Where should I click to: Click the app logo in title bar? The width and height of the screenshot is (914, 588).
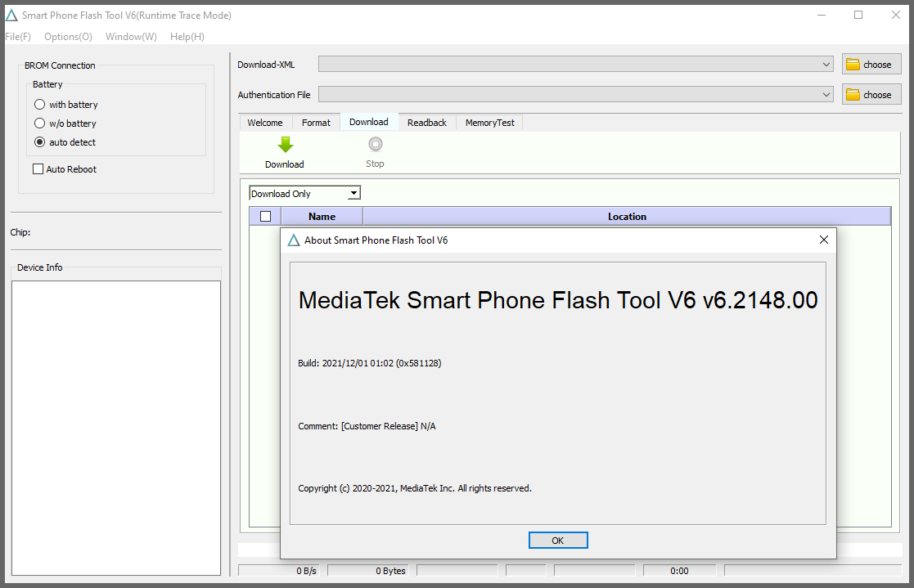coord(11,15)
